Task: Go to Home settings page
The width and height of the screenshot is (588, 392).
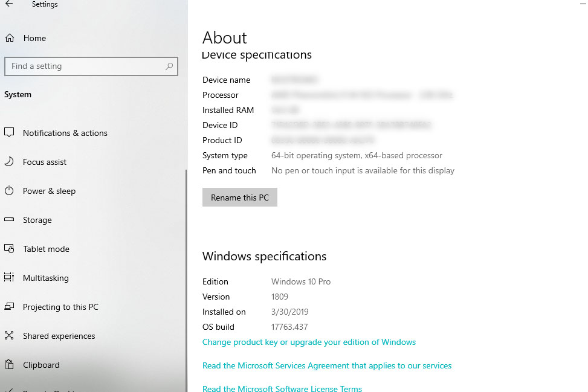Action: click(x=34, y=38)
